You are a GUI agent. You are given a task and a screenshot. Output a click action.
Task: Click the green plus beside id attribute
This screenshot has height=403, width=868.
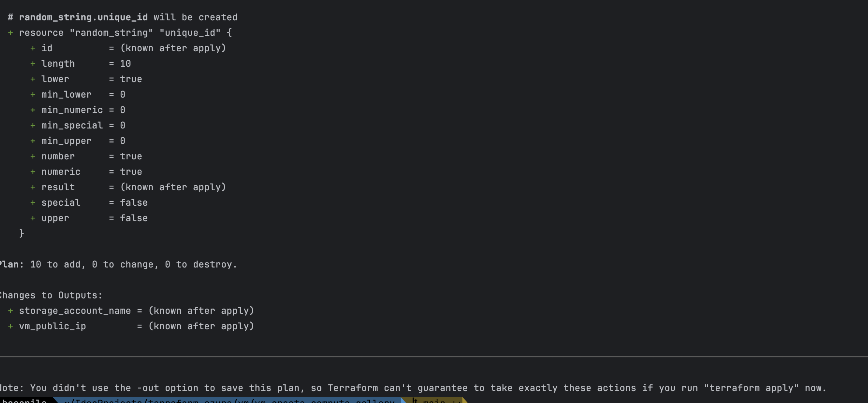(x=33, y=48)
